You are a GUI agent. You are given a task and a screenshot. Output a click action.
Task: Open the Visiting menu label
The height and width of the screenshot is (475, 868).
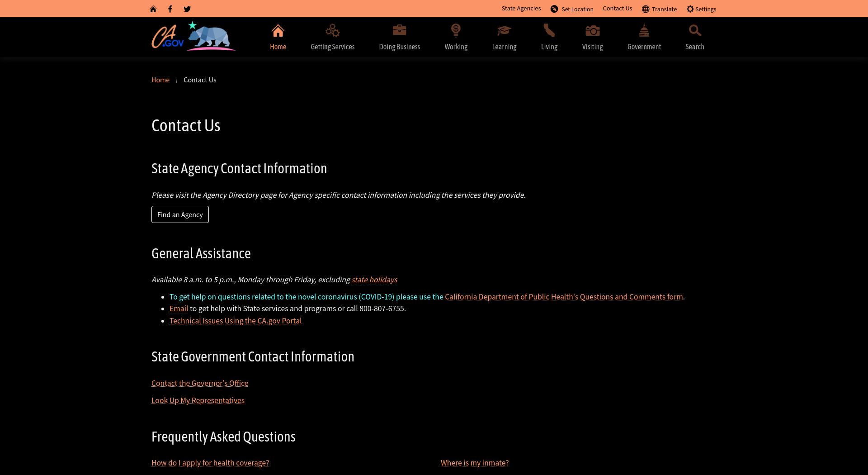coord(592,47)
